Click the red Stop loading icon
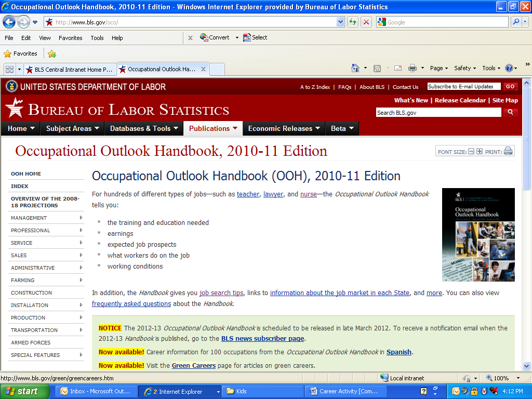This screenshot has width=532, height=399. tap(366, 22)
